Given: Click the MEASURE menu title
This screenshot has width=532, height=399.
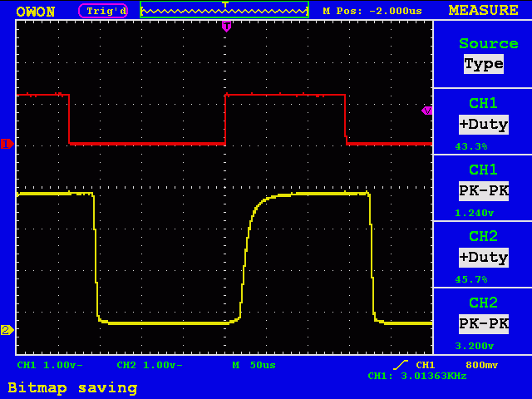Looking at the screenshot, I should (x=483, y=10).
